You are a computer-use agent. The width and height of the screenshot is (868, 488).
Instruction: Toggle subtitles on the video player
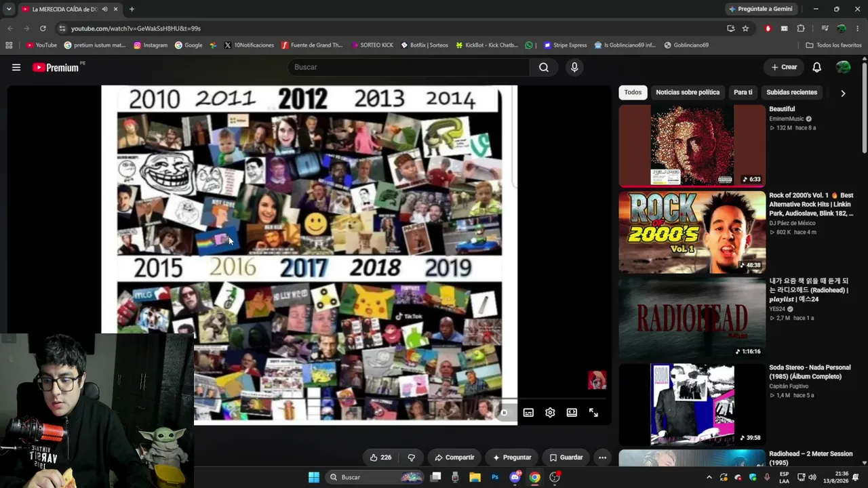528,412
